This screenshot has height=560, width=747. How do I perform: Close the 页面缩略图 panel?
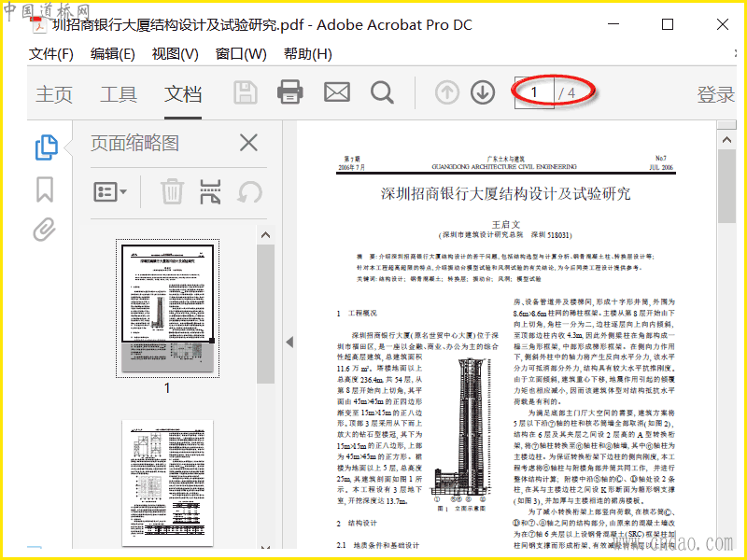248,143
